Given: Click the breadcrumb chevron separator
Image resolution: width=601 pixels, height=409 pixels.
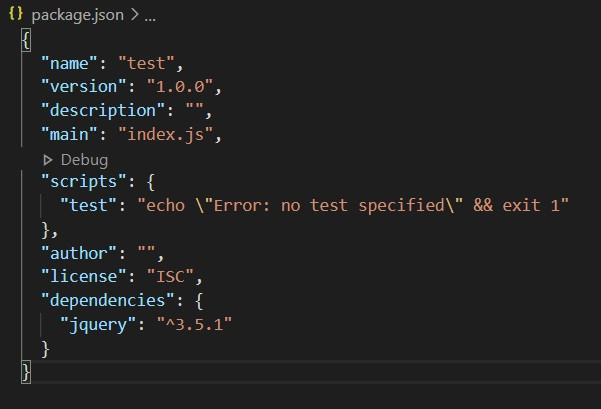Looking at the screenshot, I should coord(134,15).
